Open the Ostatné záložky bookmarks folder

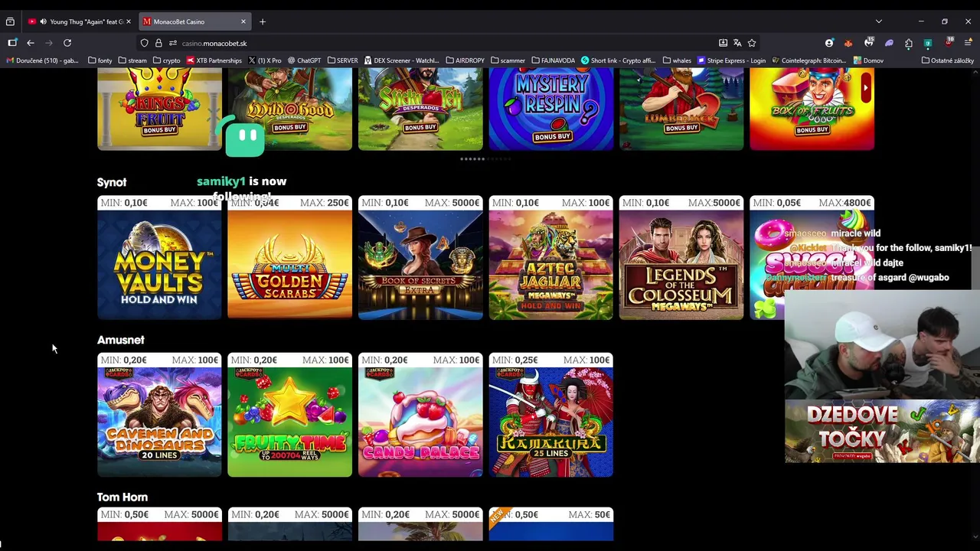(x=948, y=60)
